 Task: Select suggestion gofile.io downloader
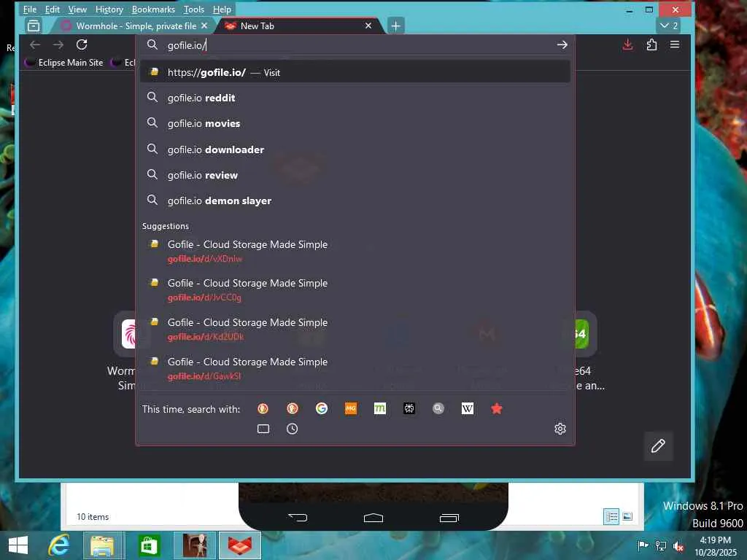[355, 149]
